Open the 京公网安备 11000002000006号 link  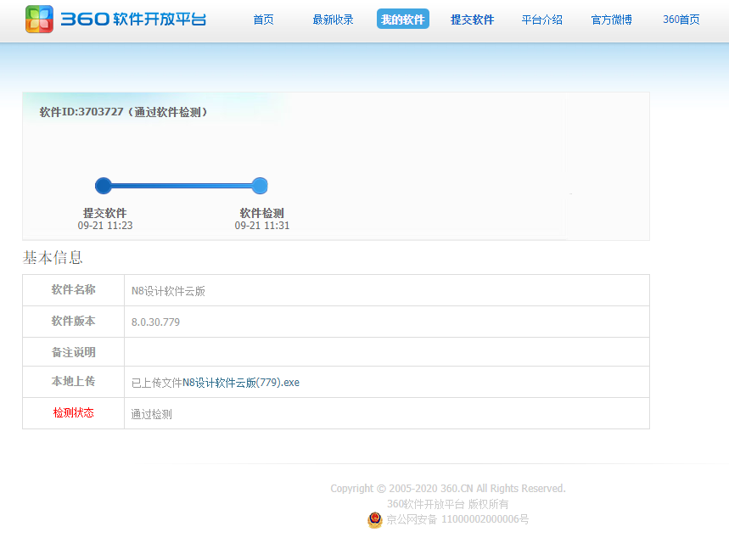point(457,519)
